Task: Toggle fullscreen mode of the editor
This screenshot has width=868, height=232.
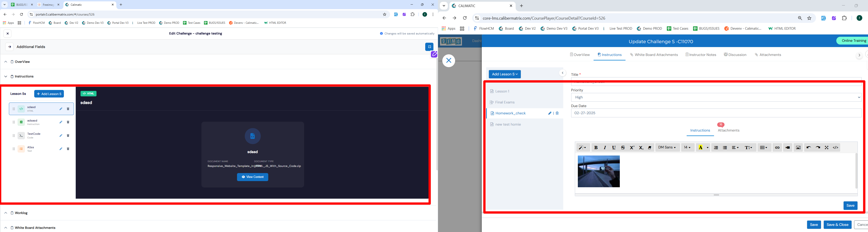Action: coord(826,148)
